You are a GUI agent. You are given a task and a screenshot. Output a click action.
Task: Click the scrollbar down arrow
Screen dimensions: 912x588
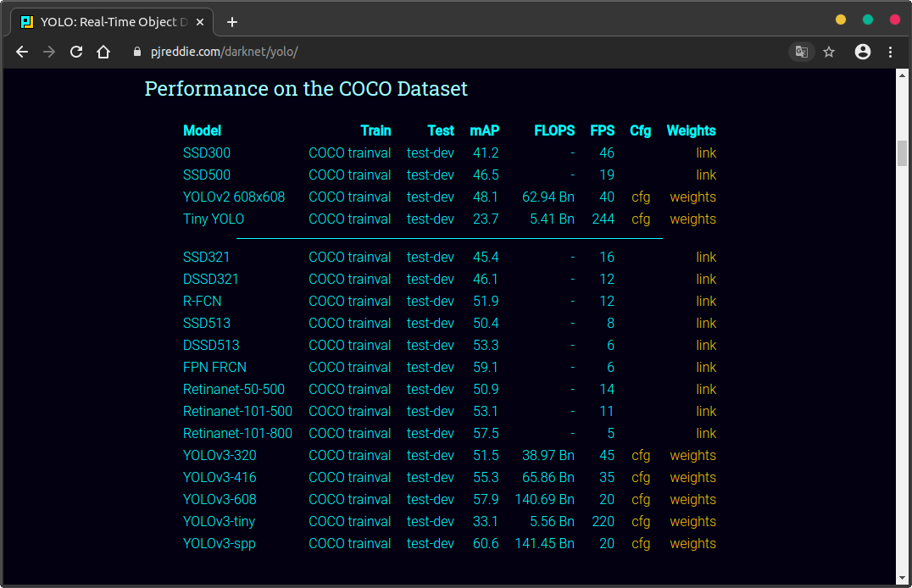pyautogui.click(x=902, y=578)
